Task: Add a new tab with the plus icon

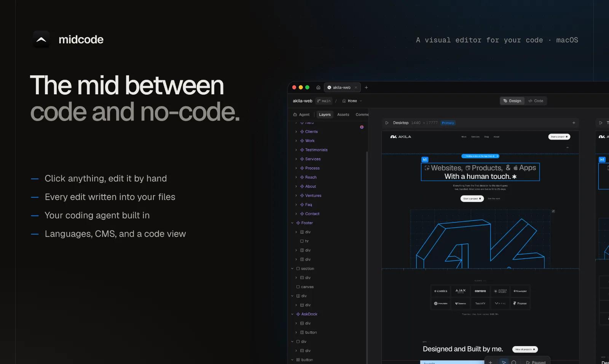Action: (366, 87)
